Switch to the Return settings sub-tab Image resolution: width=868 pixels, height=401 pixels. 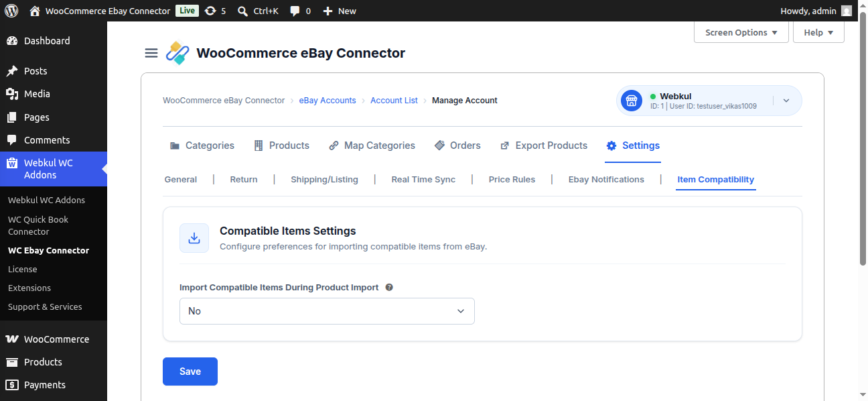[x=244, y=180]
